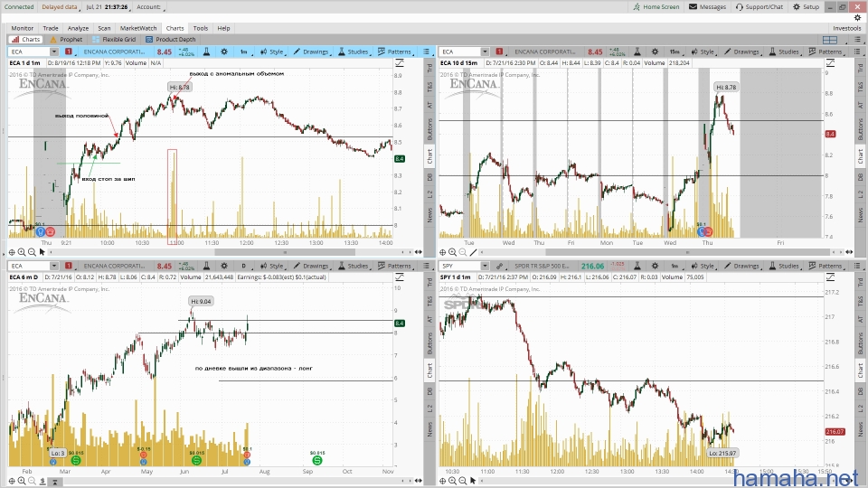The height and width of the screenshot is (488, 868).
Task: Open Account dropdown in top bar
Action: tap(151, 6)
